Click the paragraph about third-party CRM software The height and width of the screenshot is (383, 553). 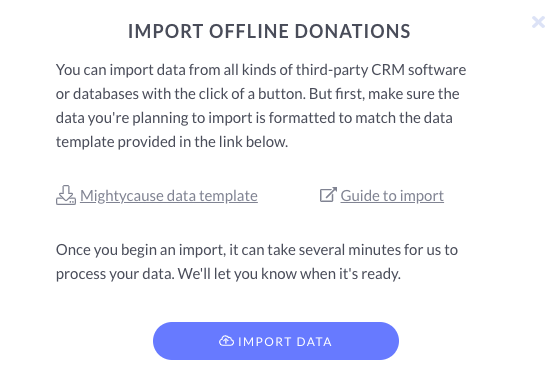(x=261, y=106)
